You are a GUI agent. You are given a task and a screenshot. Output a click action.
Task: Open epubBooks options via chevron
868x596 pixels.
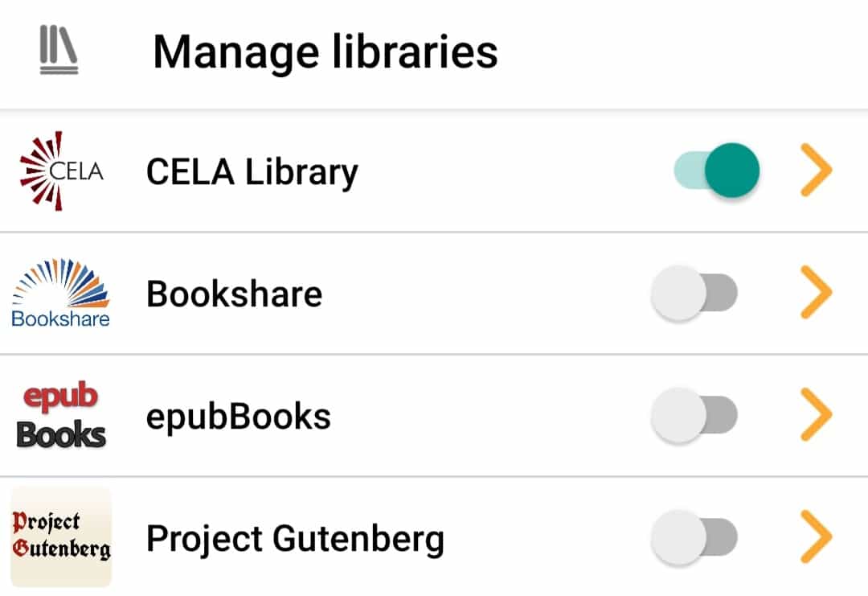817,414
